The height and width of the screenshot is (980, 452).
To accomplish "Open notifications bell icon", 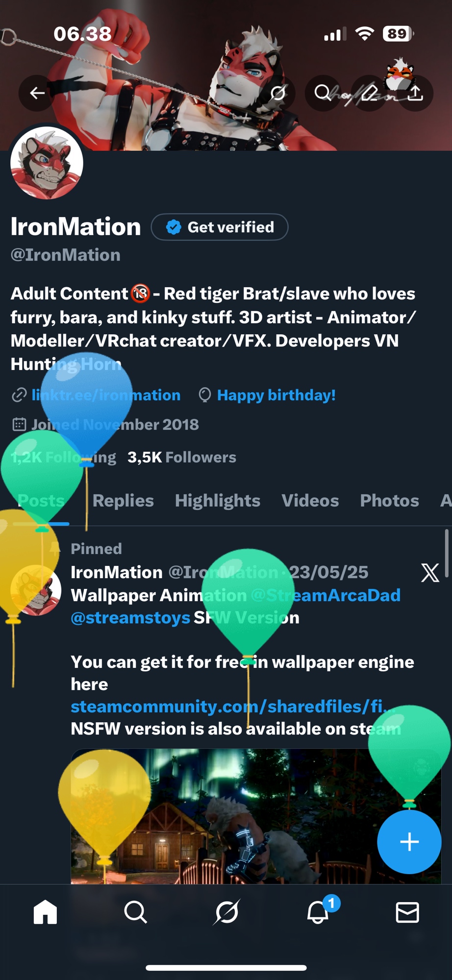I will (x=318, y=912).
